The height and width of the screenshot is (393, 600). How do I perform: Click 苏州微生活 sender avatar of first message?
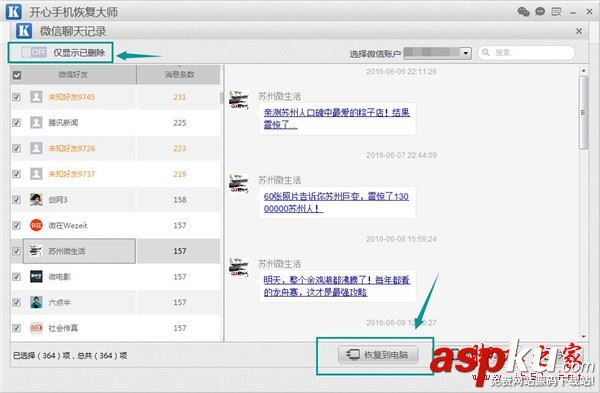point(239,100)
